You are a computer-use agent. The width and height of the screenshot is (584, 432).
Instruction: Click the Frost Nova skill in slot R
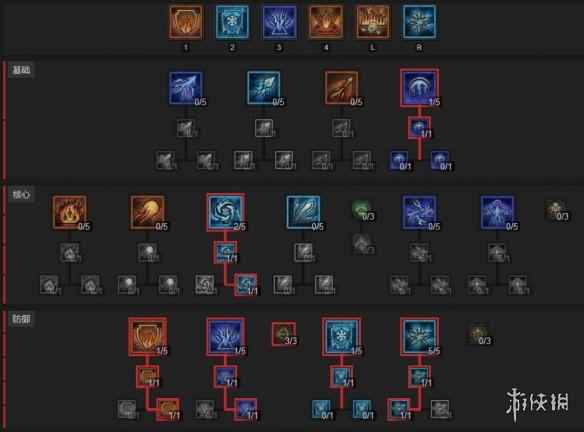pyautogui.click(x=419, y=22)
